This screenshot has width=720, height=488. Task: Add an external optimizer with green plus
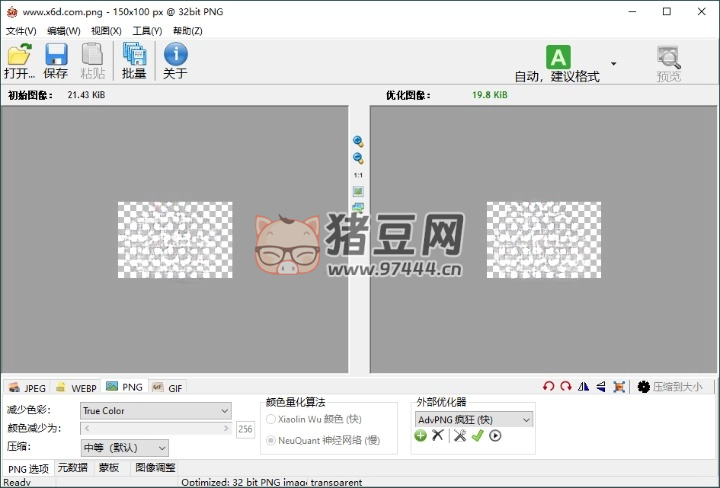click(x=421, y=436)
